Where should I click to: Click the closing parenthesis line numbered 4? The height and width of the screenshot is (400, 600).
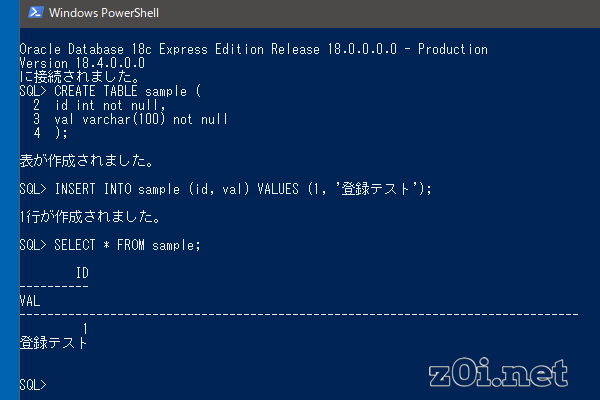[52, 132]
